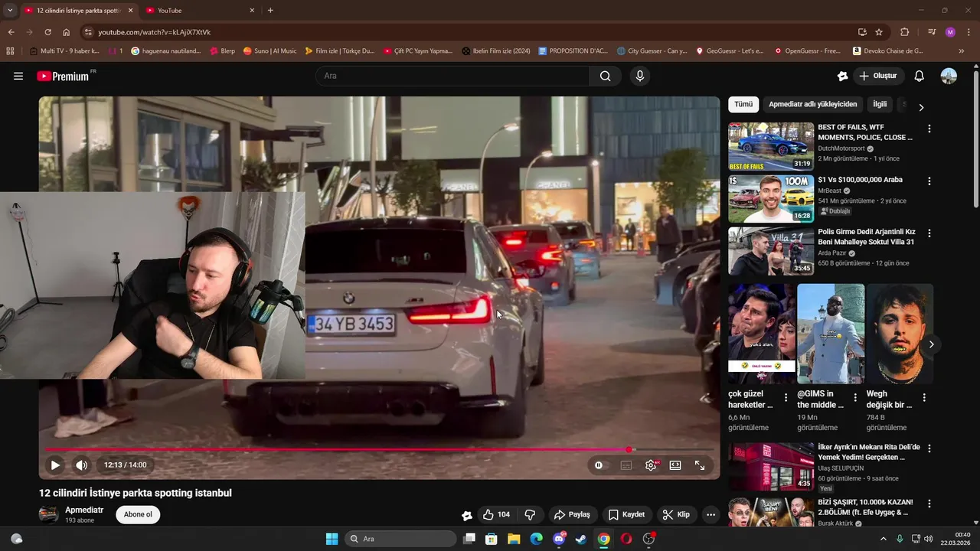Open options menu for BEST OF FAILS video

pos(929,129)
